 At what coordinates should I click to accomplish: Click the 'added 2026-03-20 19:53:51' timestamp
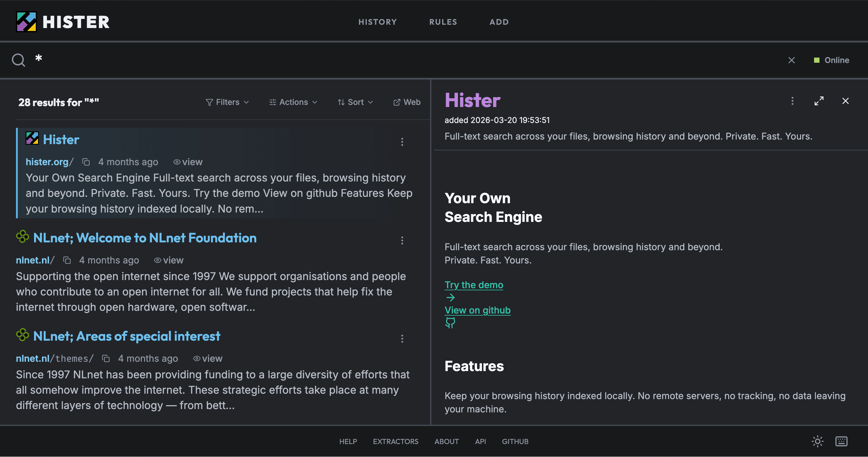(497, 120)
